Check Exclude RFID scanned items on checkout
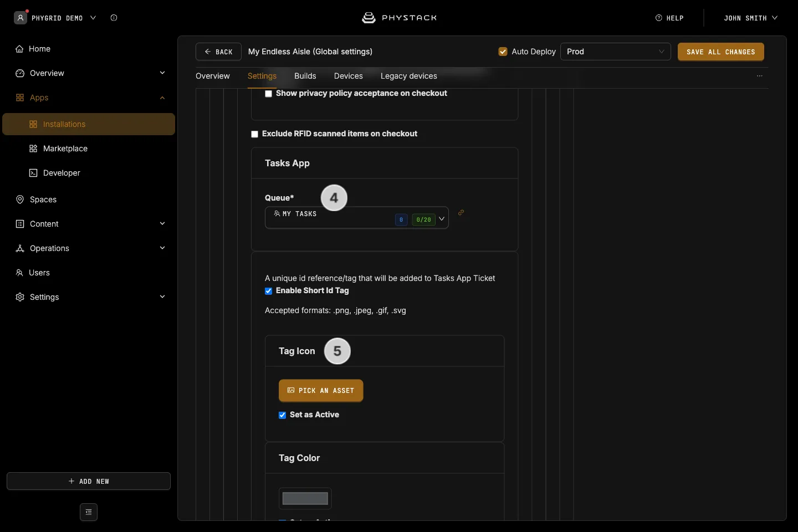 coord(255,134)
